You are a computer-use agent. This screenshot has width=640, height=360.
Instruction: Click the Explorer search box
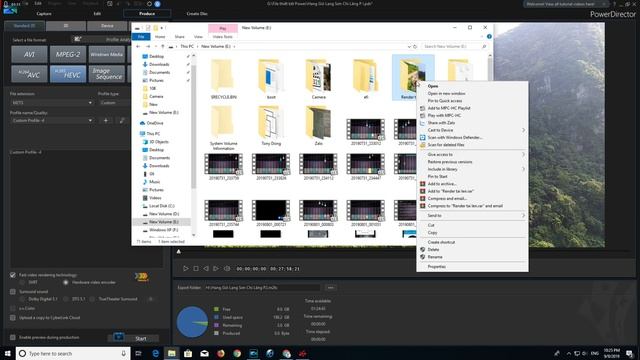point(455,47)
